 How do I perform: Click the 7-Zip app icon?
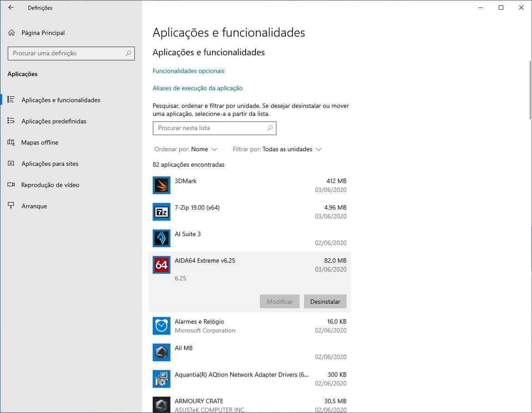[162, 212]
